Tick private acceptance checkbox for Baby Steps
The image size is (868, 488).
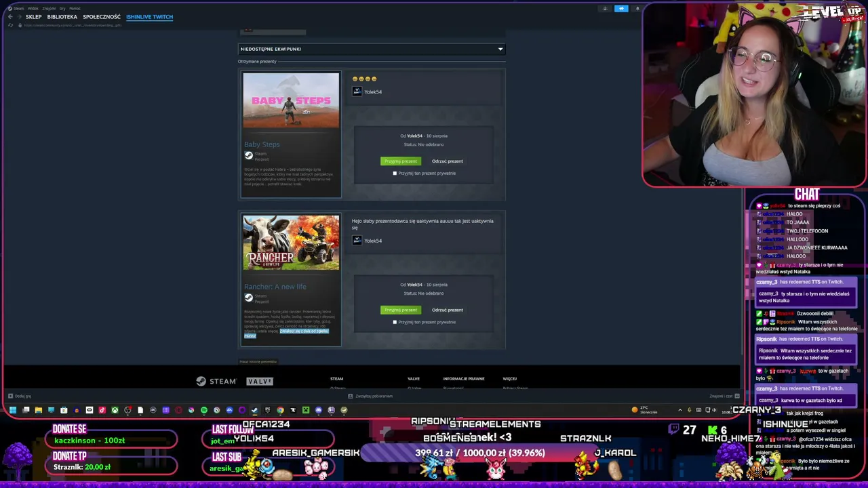click(395, 174)
